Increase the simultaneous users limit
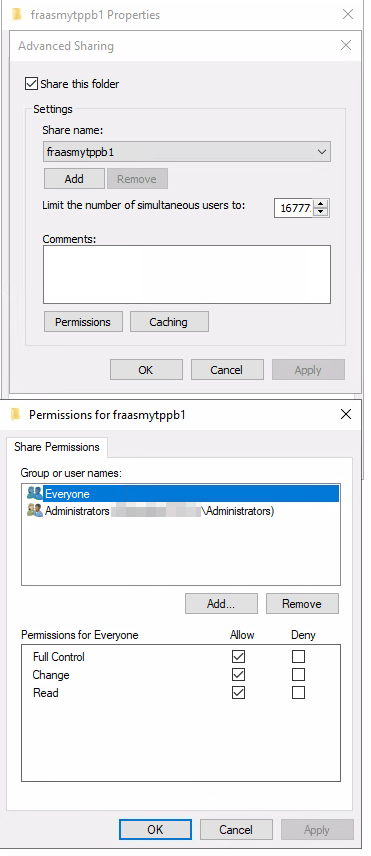Screen dimensions: 371x856 [x=321, y=204]
